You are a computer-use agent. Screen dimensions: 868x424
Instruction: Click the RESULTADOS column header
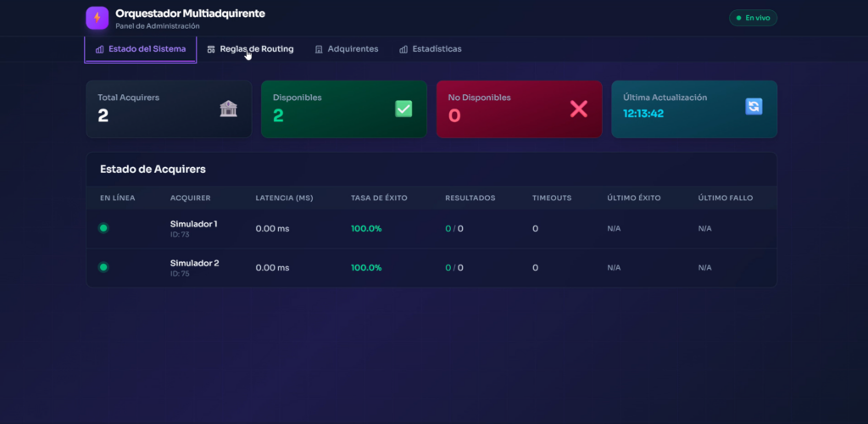470,198
